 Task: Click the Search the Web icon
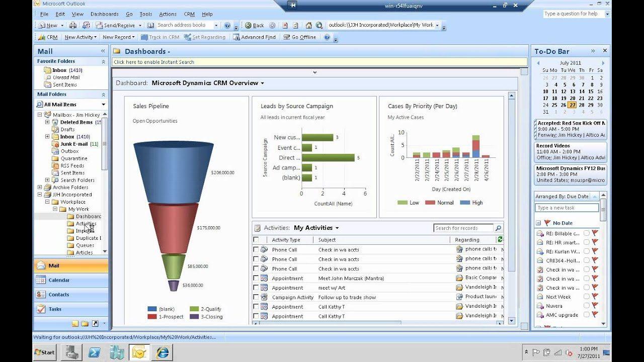320,25
